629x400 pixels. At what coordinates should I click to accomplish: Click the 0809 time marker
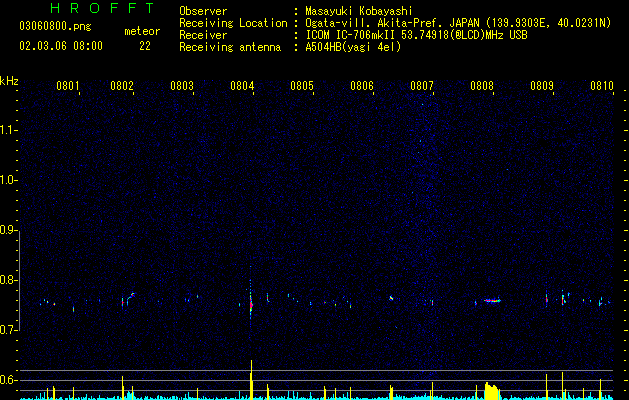[x=542, y=86]
